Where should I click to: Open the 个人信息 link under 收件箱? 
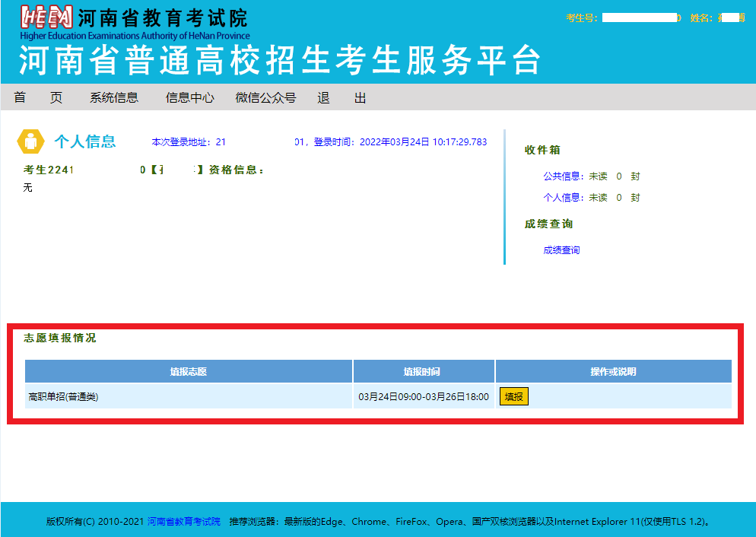[x=561, y=198]
